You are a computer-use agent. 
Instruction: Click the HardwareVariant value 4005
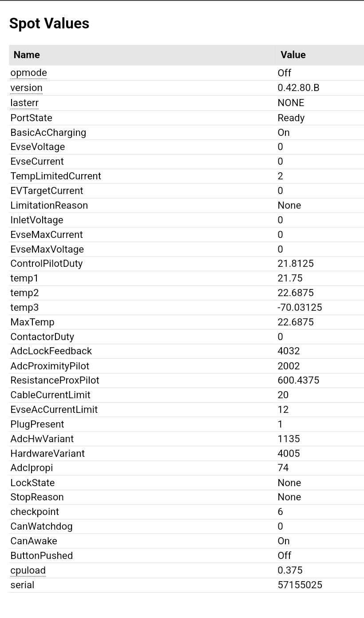tap(289, 453)
